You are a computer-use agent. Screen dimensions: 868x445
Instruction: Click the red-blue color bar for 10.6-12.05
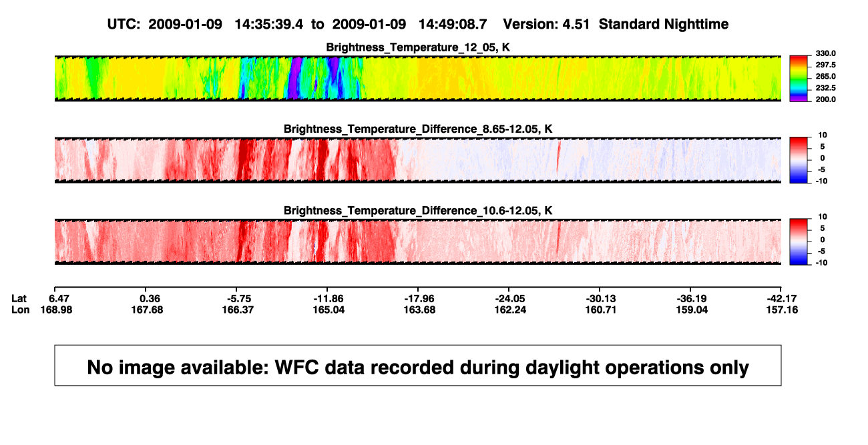tap(799, 242)
